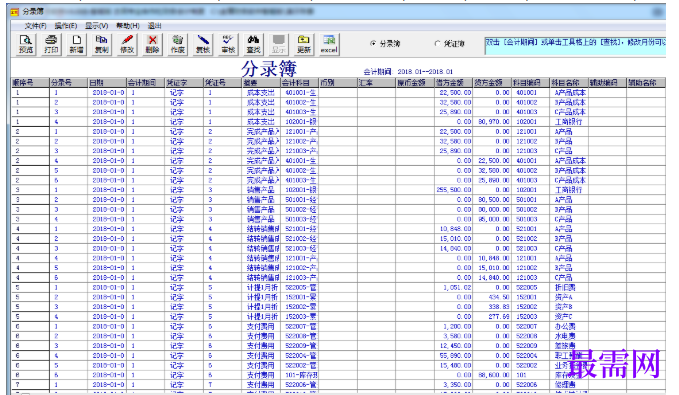Click the 3,350.00 debit amount cell

tap(453, 385)
